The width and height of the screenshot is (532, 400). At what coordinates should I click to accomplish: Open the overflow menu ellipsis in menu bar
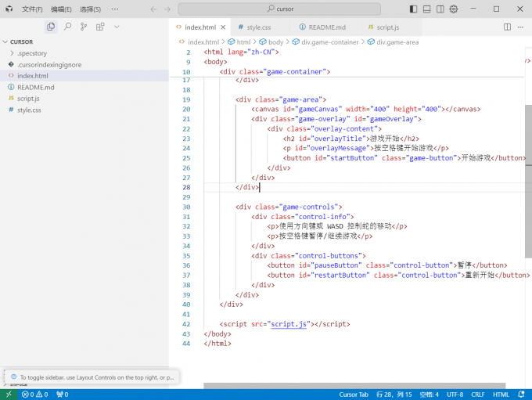point(115,9)
